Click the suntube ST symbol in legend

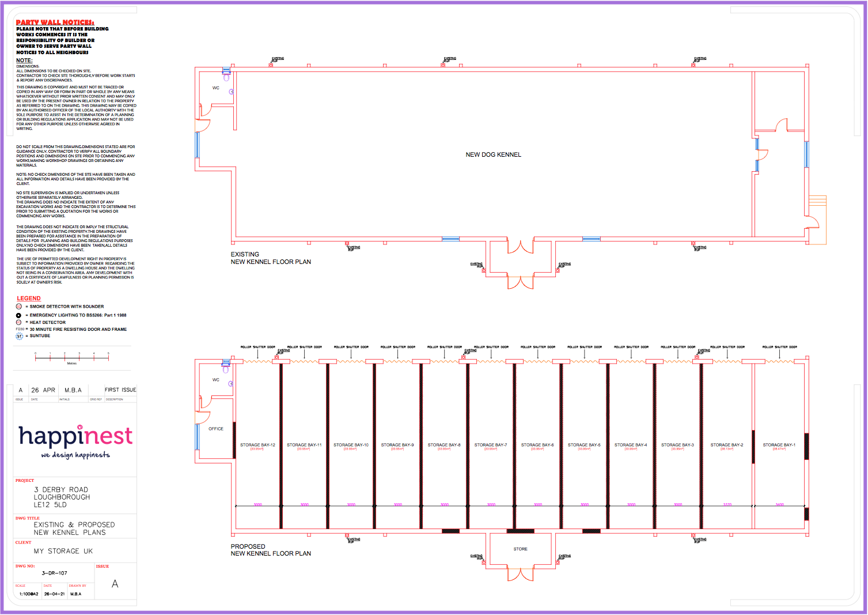(x=20, y=336)
